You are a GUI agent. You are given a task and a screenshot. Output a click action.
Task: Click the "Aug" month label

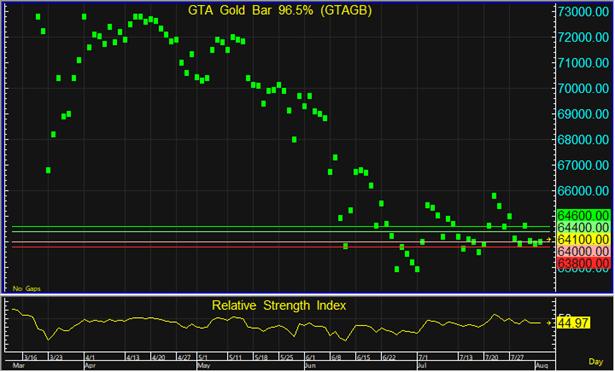click(542, 365)
